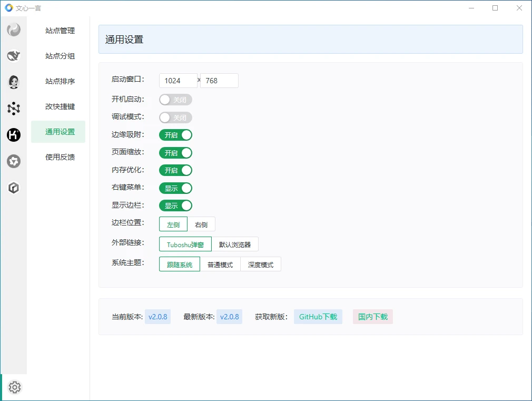Turn on 调试模式 toggle
This screenshot has height=401, width=532.
pos(175,118)
